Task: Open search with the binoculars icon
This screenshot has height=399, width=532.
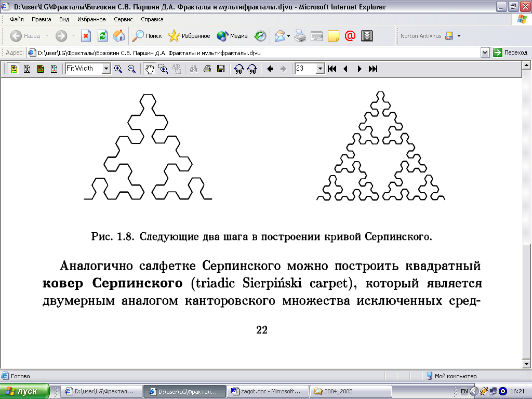Action: pos(194,69)
